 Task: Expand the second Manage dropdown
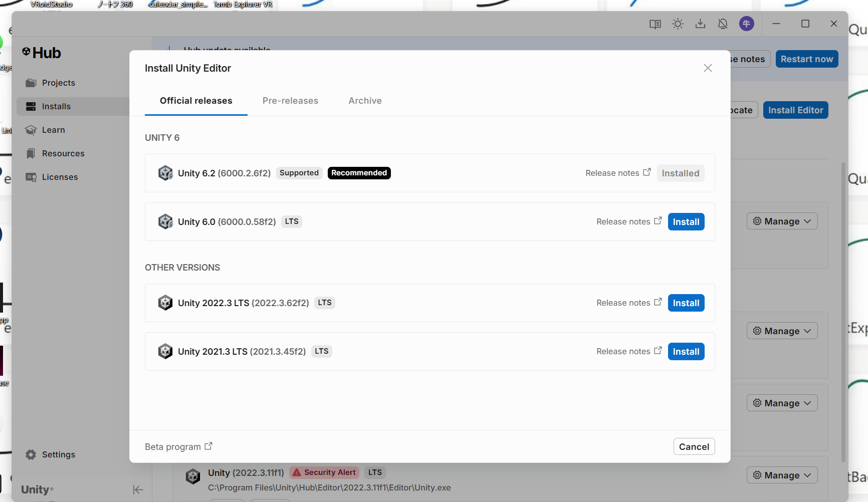coord(782,331)
